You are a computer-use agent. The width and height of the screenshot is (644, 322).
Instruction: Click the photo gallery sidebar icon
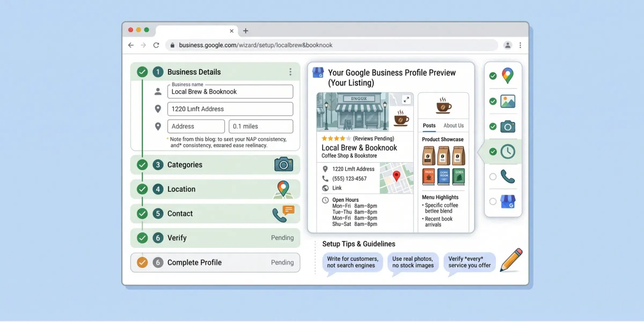(x=508, y=101)
